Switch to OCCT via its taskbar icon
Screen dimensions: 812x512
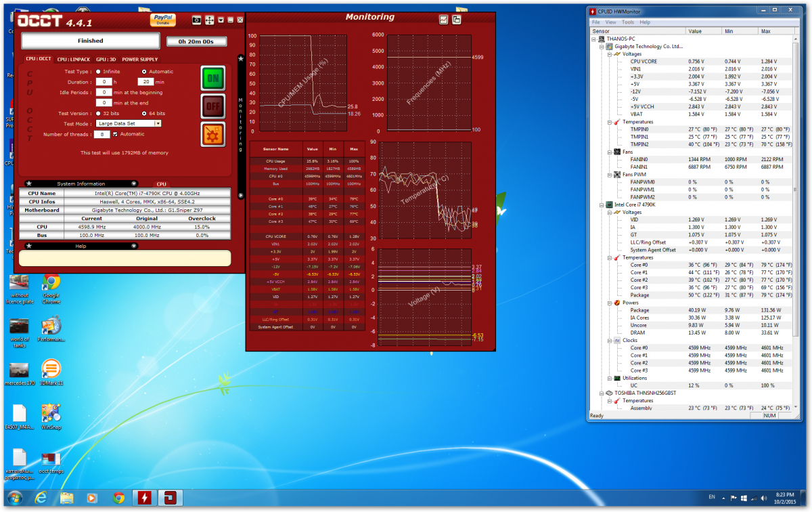pos(169,498)
